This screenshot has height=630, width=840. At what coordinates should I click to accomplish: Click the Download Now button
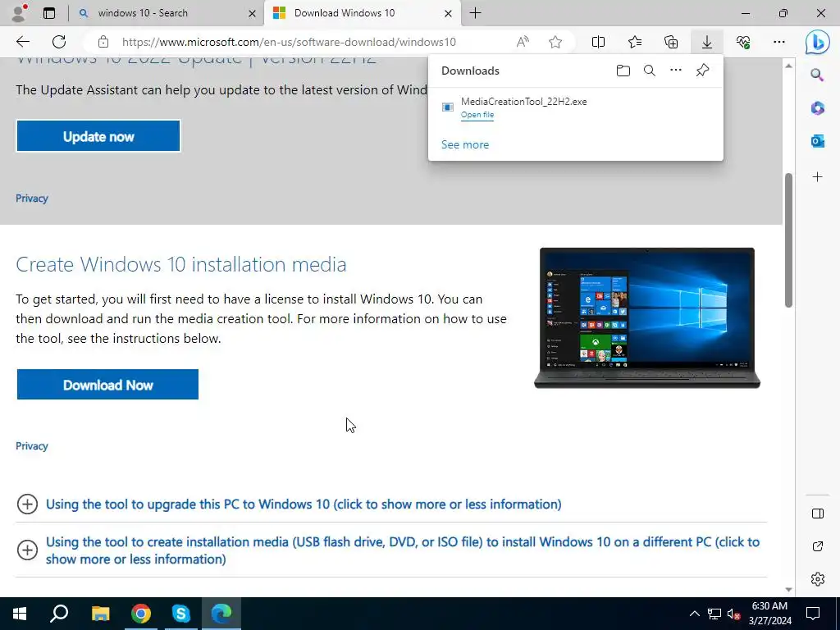pyautogui.click(x=107, y=384)
